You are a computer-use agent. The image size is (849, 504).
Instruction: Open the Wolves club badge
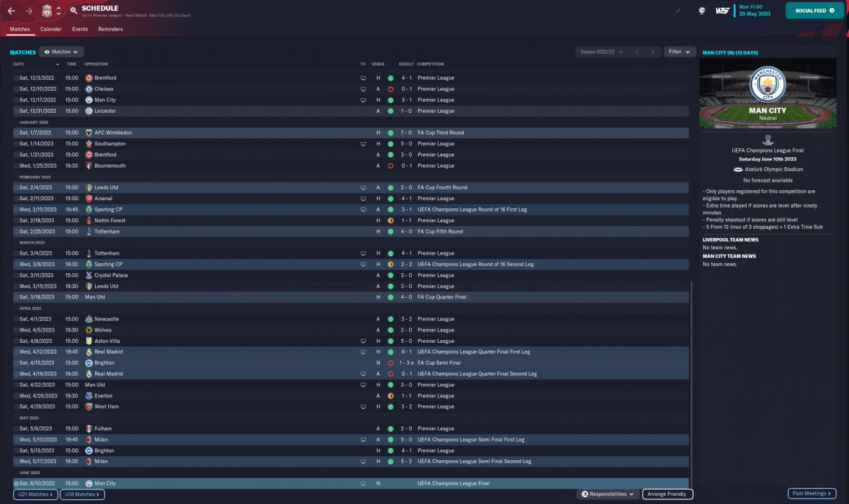(x=89, y=330)
